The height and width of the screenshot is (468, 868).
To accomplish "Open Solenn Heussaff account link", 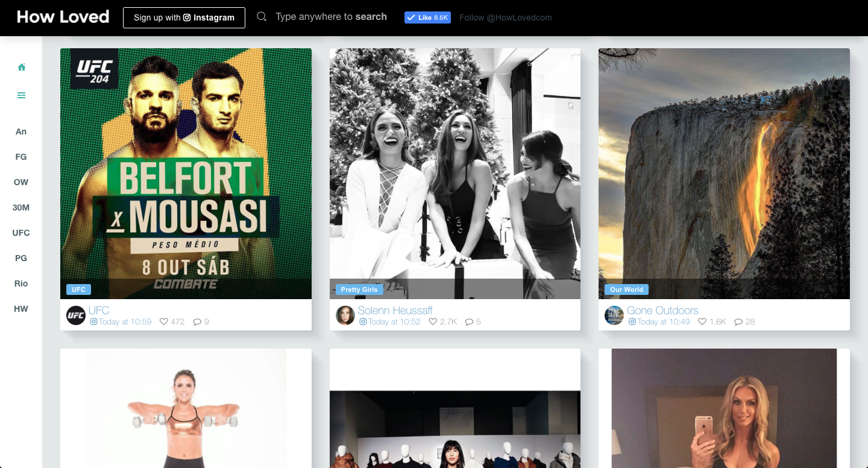I will click(x=395, y=311).
